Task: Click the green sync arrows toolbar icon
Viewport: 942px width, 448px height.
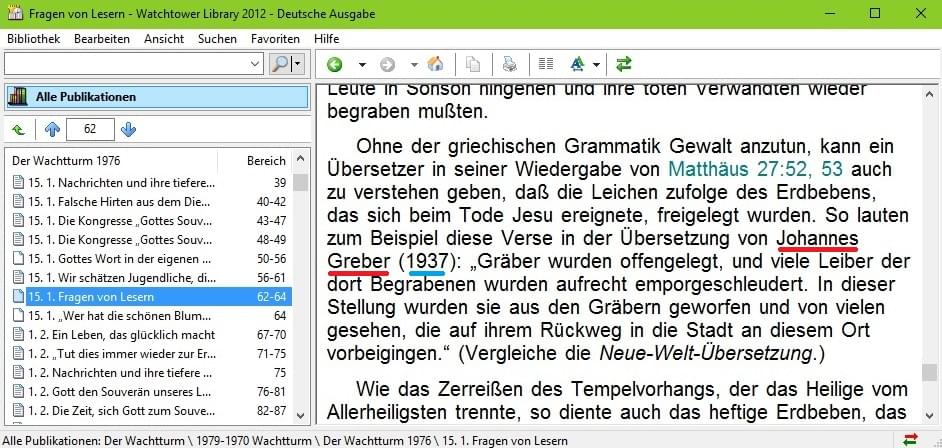Action: click(624, 64)
